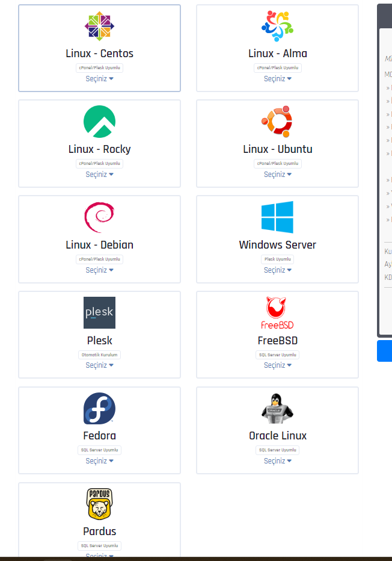This screenshot has height=561, width=392.
Task: Click the FreeBSD devil logo
Action: [277, 312]
